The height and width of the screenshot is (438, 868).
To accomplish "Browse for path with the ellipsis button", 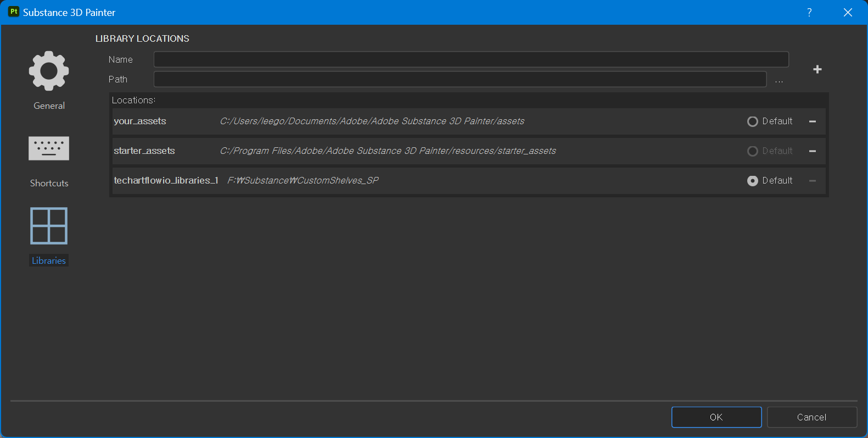I will [x=779, y=80].
